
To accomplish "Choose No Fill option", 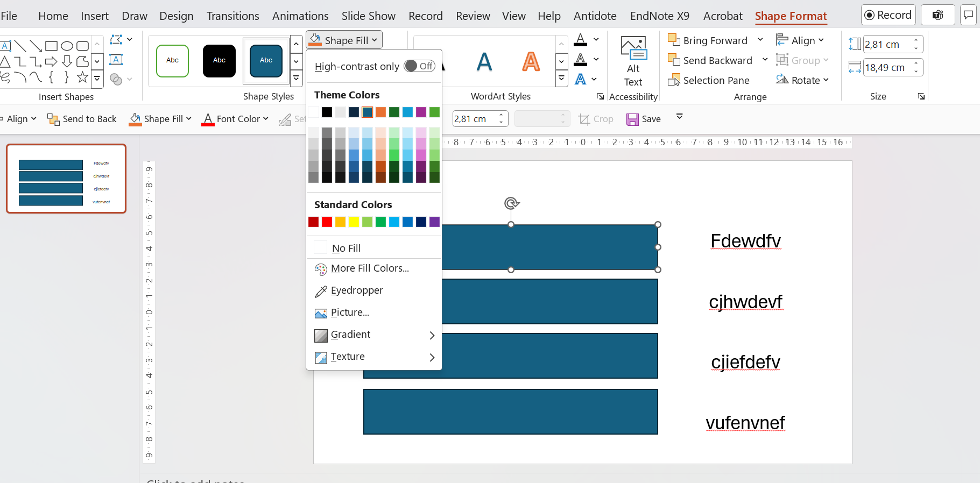I will click(374, 248).
